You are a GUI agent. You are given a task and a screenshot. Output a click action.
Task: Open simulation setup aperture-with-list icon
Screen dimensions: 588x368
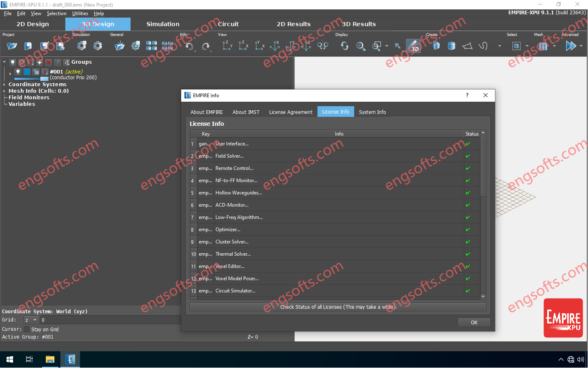82,46
